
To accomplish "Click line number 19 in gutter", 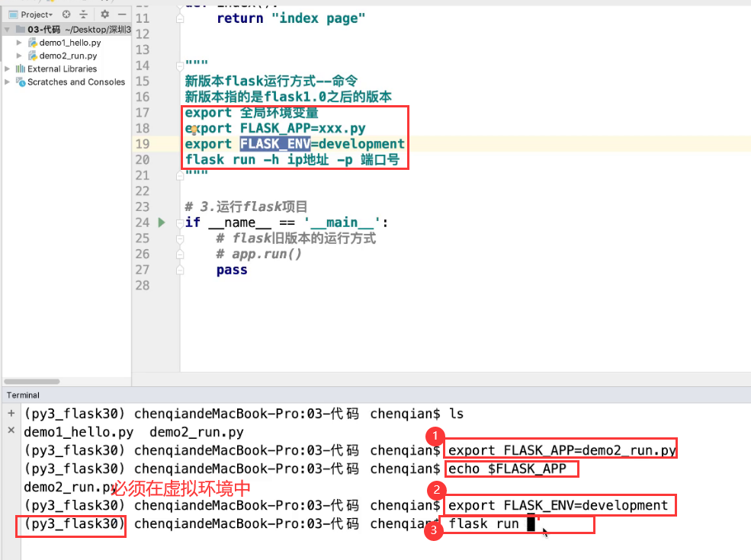I will click(x=143, y=144).
